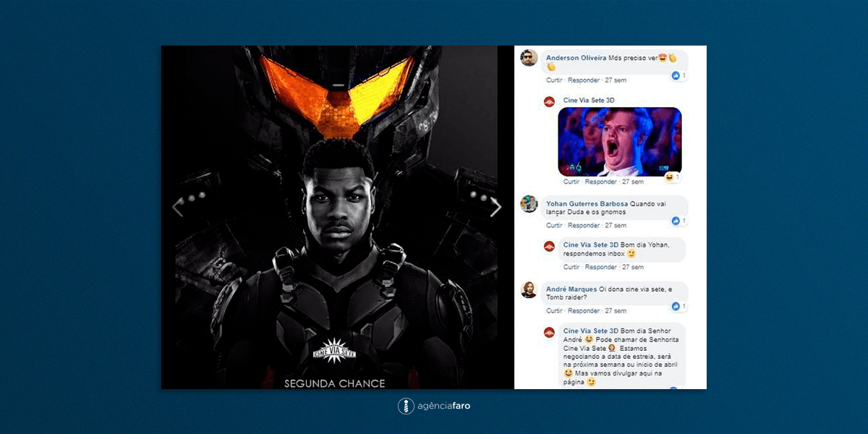Click Responder under André Marques's comment
Screen dimensions: 868x434
pos(584,311)
